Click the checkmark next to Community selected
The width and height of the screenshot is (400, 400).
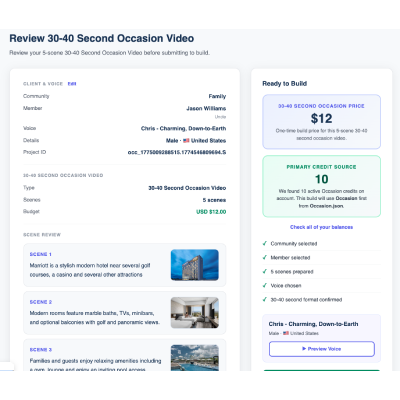point(265,243)
